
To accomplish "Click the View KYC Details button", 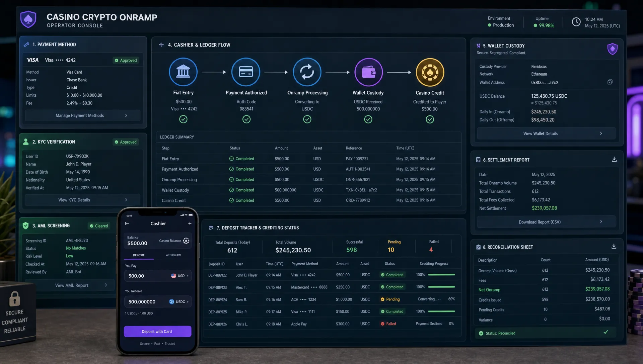I will [83, 200].
